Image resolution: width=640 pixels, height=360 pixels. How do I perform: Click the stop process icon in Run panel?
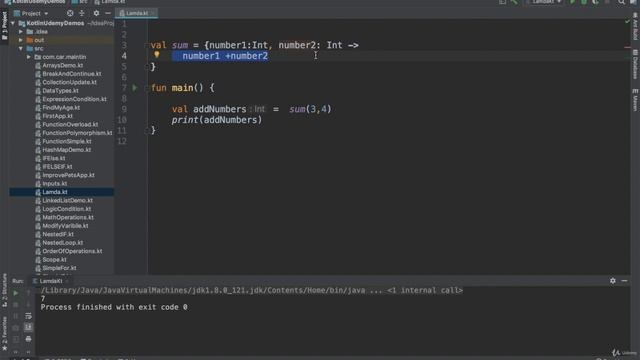point(16,304)
